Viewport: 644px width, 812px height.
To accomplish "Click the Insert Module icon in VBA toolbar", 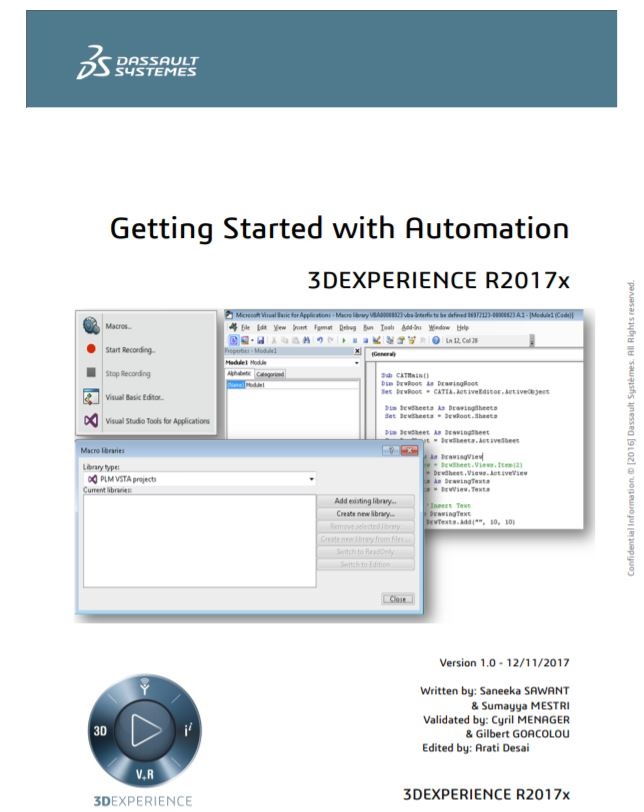I will tap(244, 340).
